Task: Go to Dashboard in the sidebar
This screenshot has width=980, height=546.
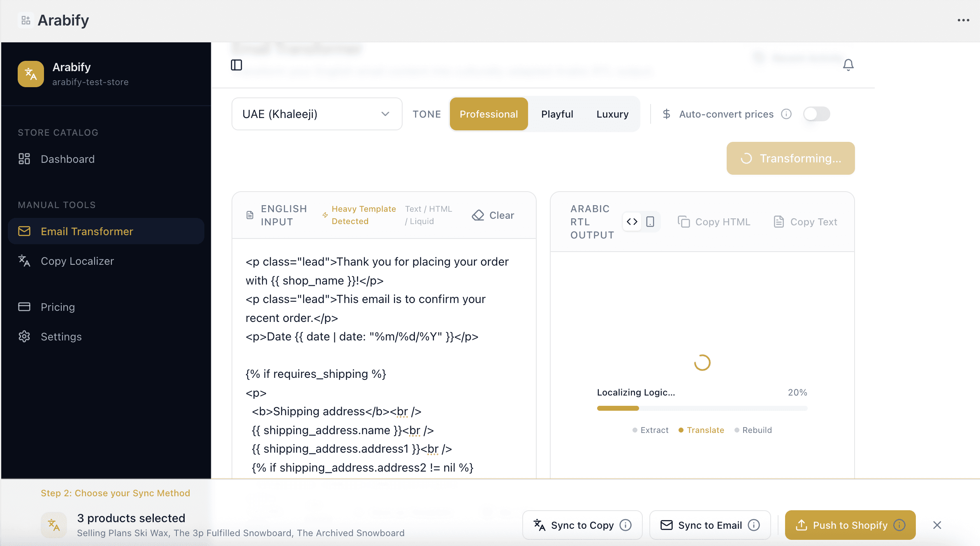Action: pyautogui.click(x=67, y=159)
